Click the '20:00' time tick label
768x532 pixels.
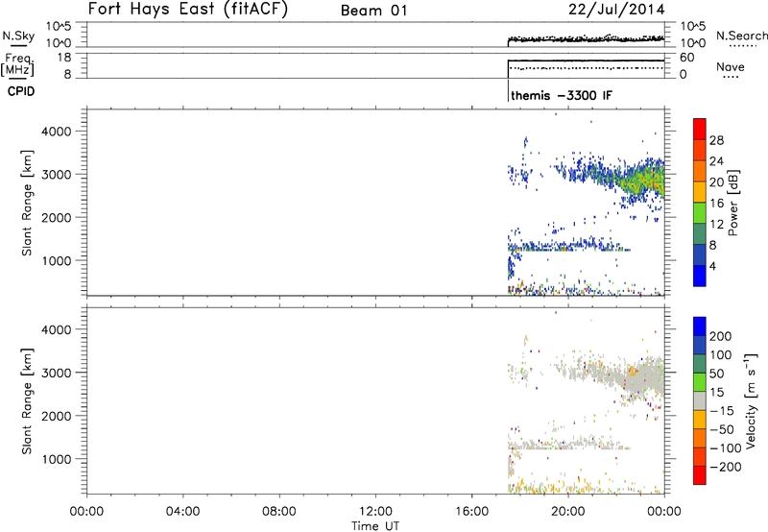pos(568,512)
